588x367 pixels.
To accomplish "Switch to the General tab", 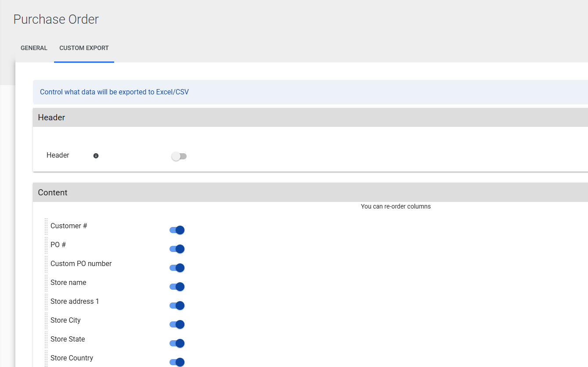I will [x=34, y=48].
